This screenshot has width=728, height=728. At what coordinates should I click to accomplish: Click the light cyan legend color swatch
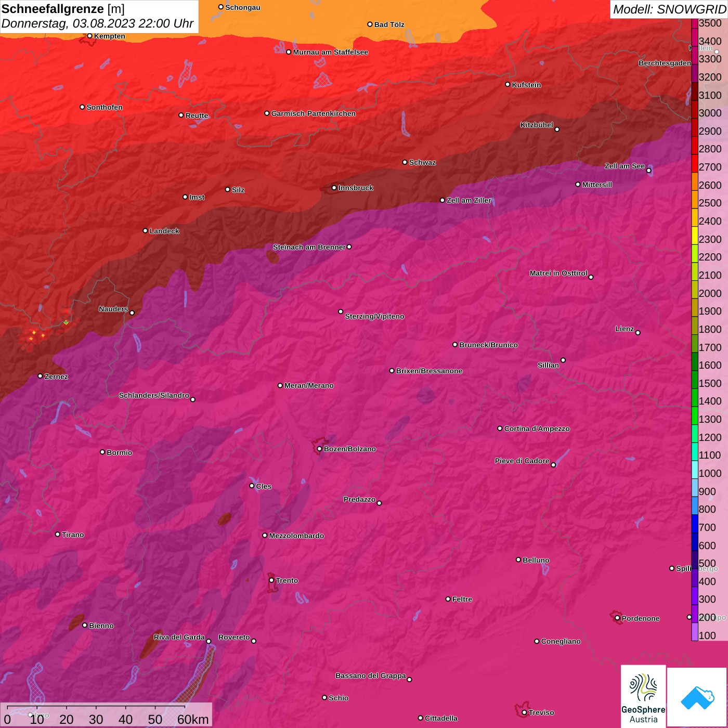click(695, 469)
